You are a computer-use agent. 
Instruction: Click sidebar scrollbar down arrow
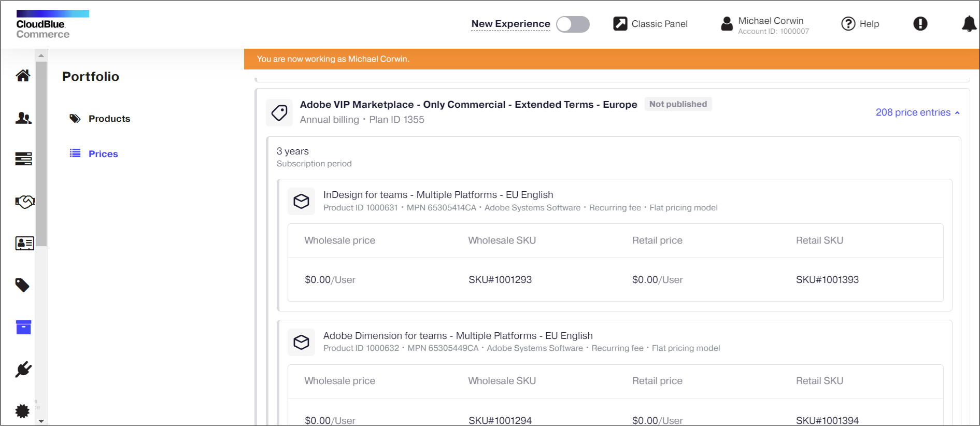tap(41, 421)
